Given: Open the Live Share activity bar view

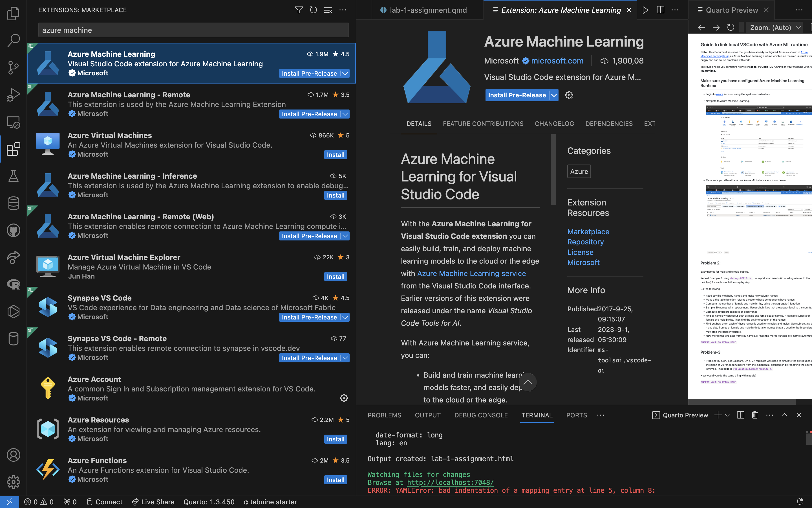Looking at the screenshot, I should pyautogui.click(x=14, y=257).
